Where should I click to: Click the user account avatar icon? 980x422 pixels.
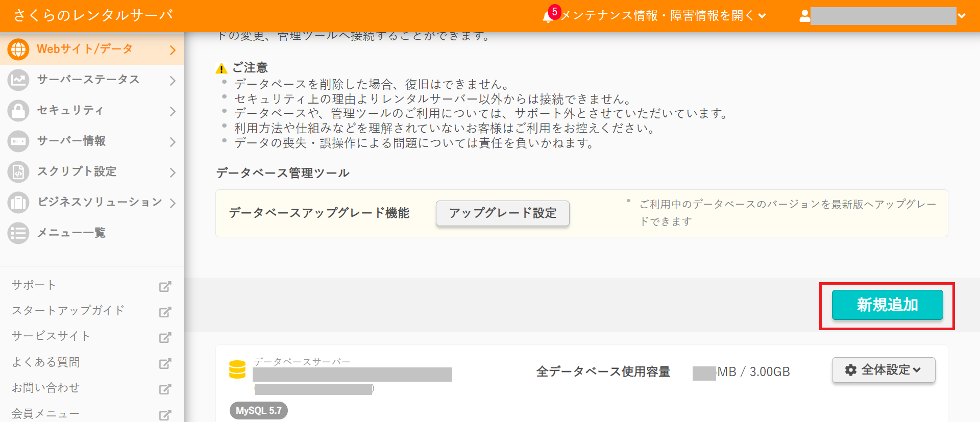point(804,16)
